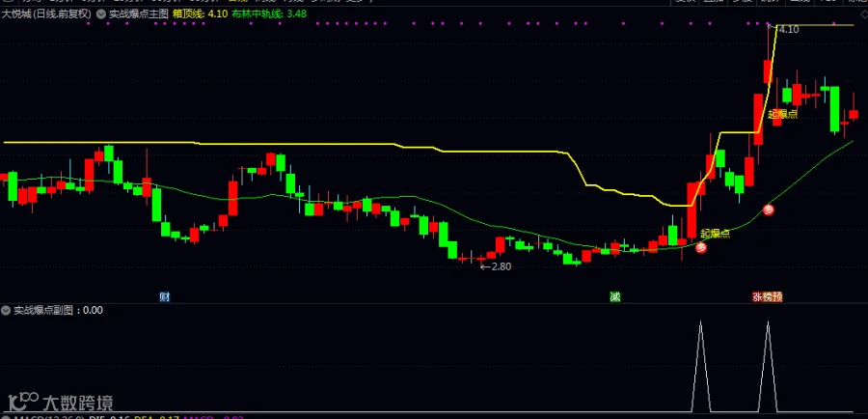Open the 涨榜预 event marker
The image size is (868, 419).
tap(768, 297)
